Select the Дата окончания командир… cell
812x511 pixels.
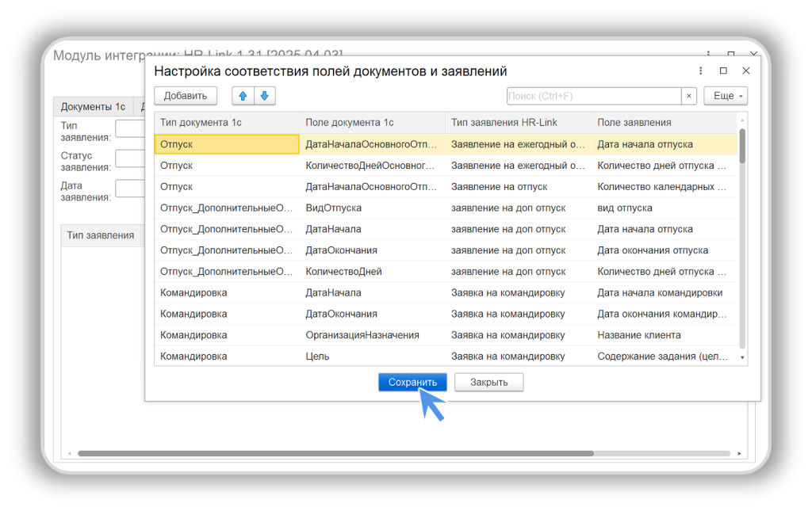(665, 314)
